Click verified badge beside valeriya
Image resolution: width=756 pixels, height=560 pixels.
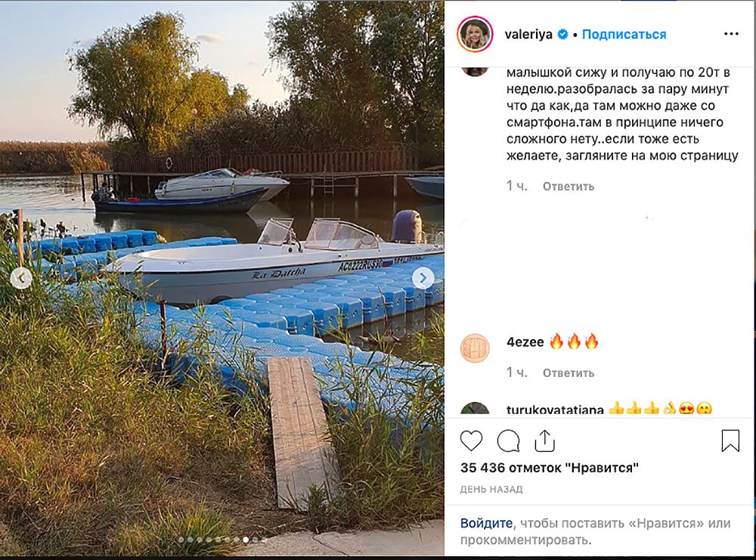pyautogui.click(x=562, y=34)
